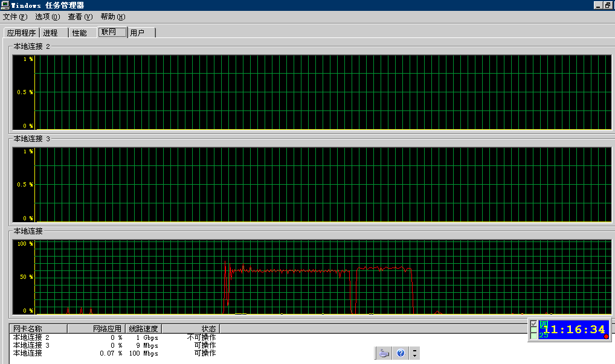Viewport: 615px width, 364px height.
Task: Open the 帮助 menu
Action: click(x=112, y=17)
